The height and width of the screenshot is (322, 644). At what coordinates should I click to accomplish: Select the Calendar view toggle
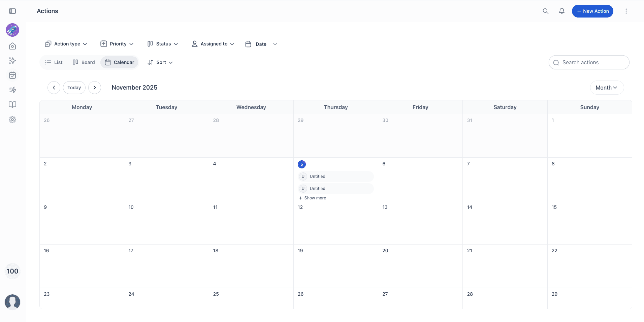click(x=119, y=62)
